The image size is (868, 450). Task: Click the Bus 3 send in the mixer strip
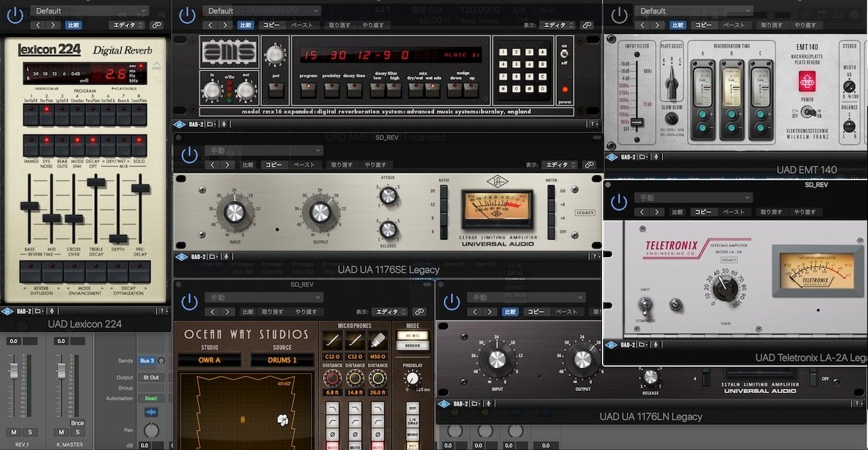tap(147, 361)
